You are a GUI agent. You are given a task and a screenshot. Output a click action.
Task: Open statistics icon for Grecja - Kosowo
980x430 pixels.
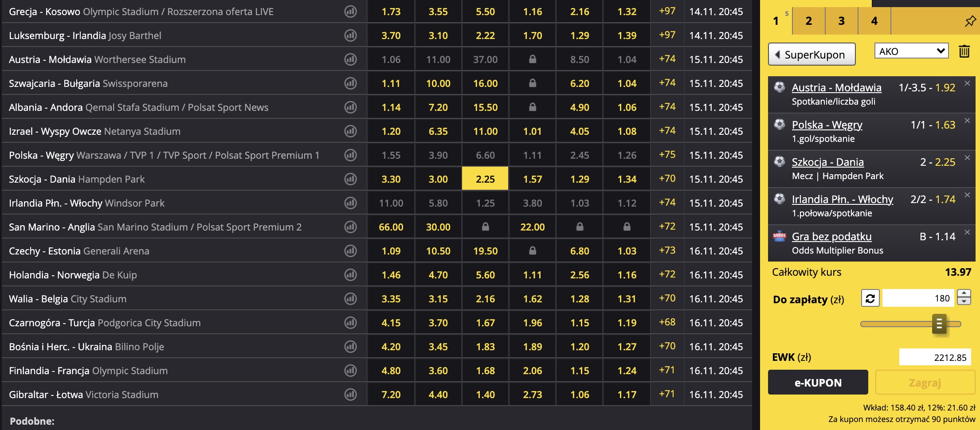pyautogui.click(x=350, y=12)
